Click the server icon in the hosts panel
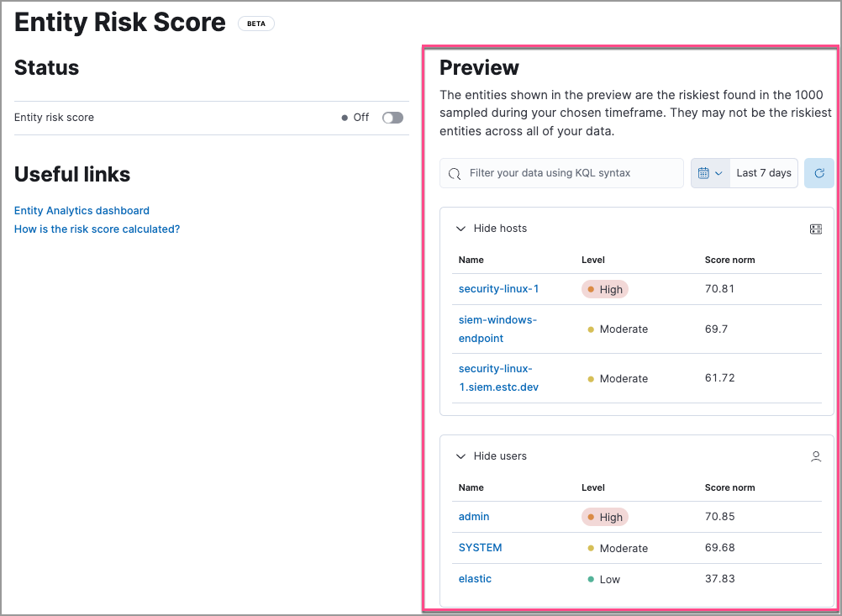This screenshot has height=616, width=842. click(815, 228)
